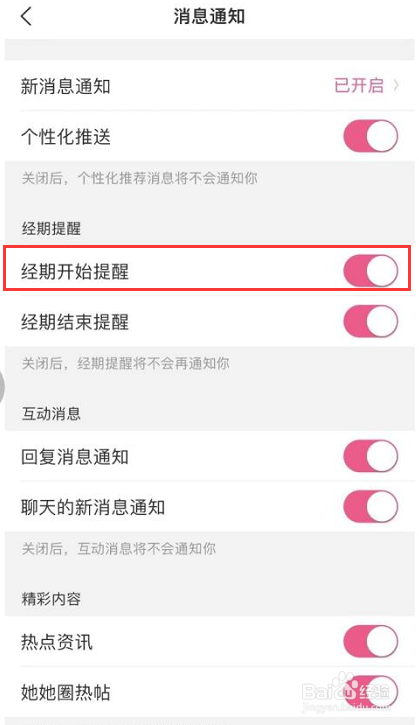Tap the 消息通知 page title
The width and height of the screenshot is (419, 725).
209,17
